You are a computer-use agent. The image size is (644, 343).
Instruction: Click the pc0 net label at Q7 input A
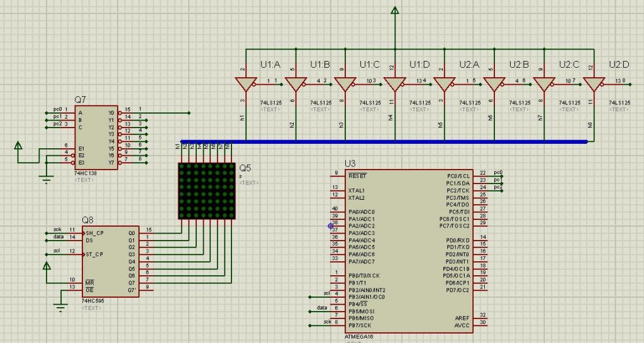tap(57, 109)
